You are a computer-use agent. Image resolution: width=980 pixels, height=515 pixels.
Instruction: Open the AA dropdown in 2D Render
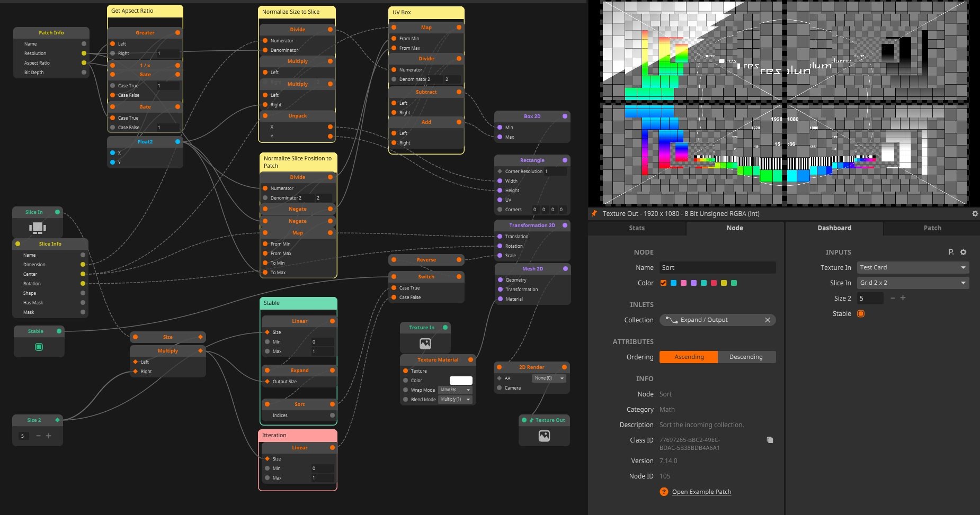549,378
